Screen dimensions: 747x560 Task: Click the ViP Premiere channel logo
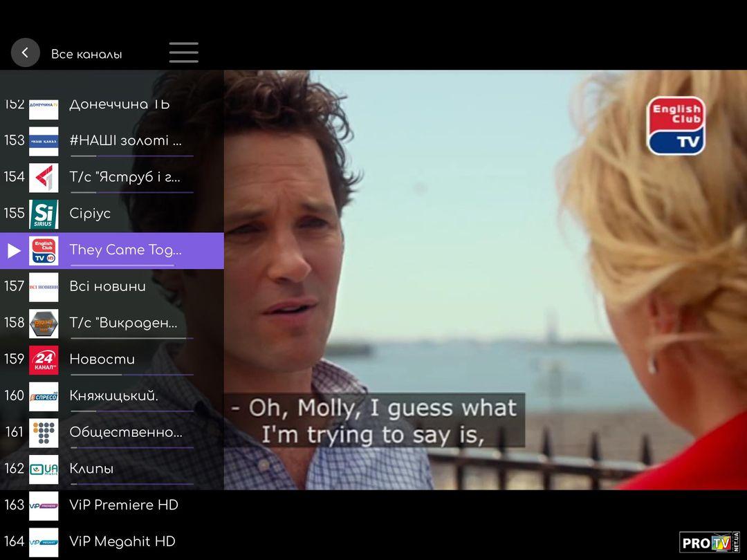tap(44, 505)
